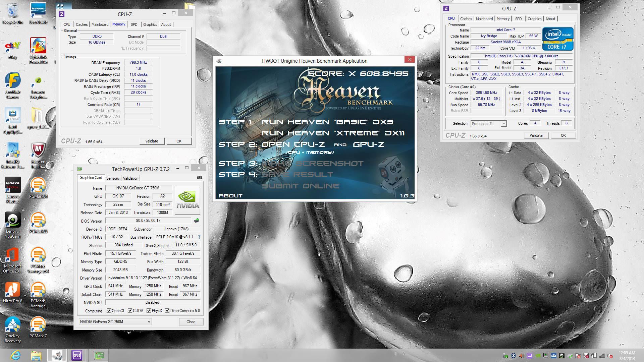Expand the GPU selector dropdown in GPU-Z

pyautogui.click(x=115, y=321)
